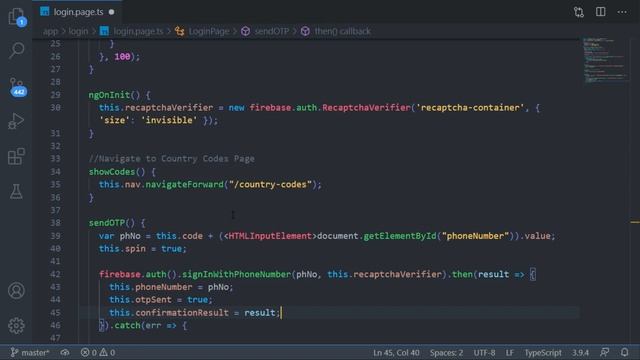Open the Run and Debug view

tap(16, 121)
